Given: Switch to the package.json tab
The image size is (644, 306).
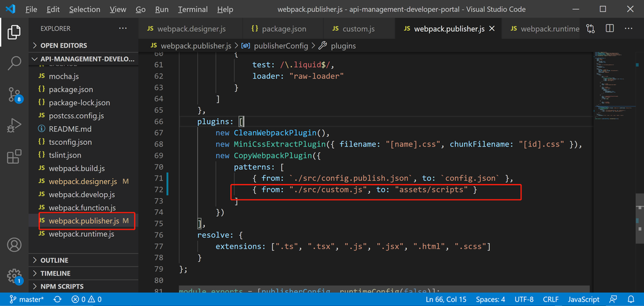Looking at the screenshot, I should point(284,29).
